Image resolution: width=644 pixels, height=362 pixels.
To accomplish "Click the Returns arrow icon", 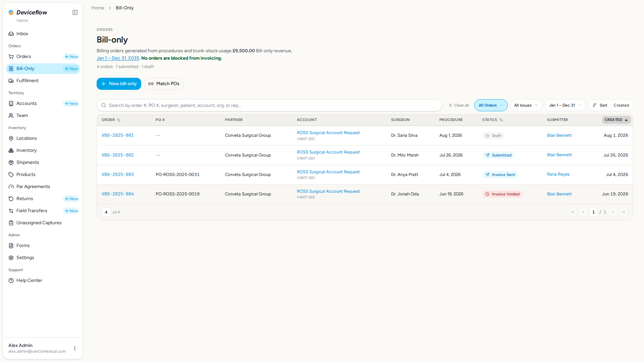I will 11,199.
